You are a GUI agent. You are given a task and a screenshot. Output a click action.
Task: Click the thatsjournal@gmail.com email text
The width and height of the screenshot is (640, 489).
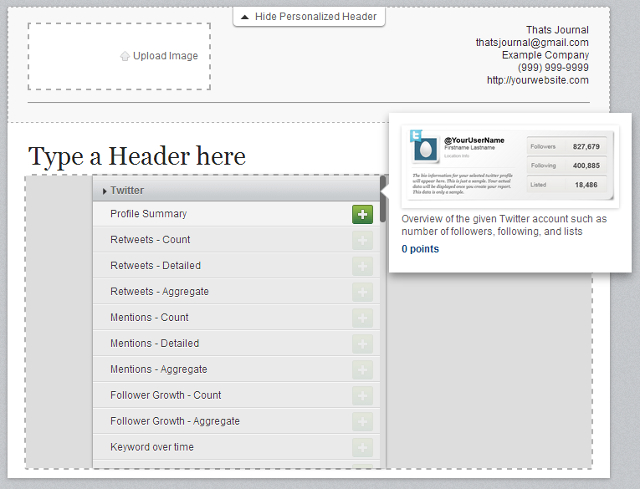pyautogui.click(x=532, y=42)
